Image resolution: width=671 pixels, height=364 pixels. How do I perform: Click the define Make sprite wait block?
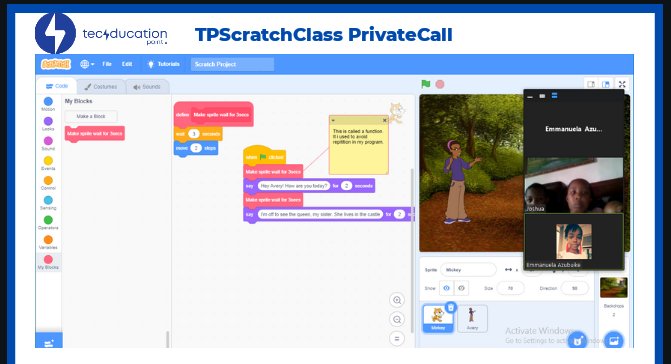click(214, 114)
